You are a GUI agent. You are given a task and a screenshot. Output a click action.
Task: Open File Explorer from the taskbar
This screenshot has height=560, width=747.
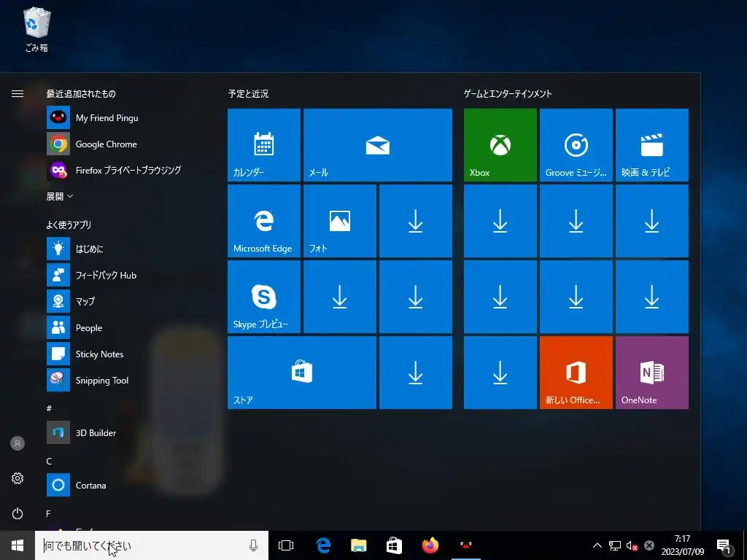[359, 545]
